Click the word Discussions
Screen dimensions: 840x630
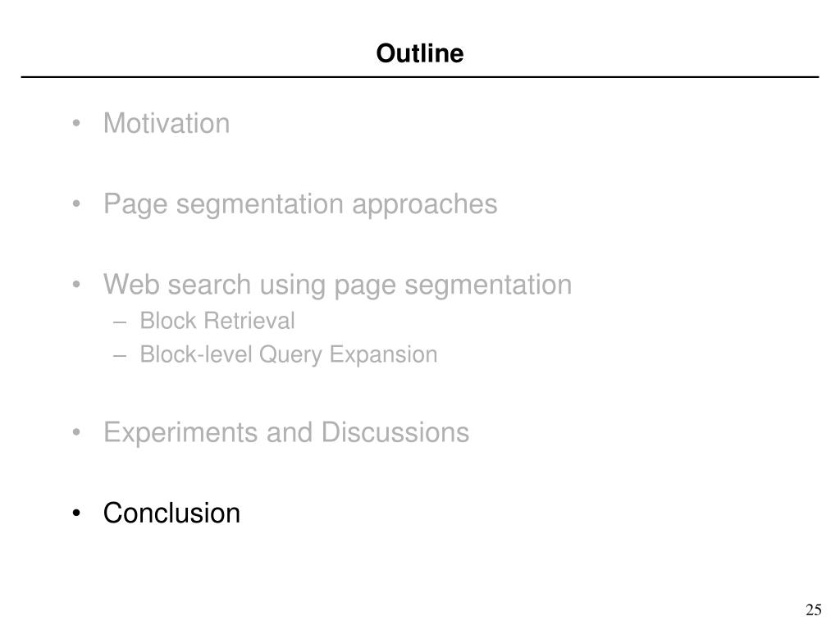pos(395,432)
